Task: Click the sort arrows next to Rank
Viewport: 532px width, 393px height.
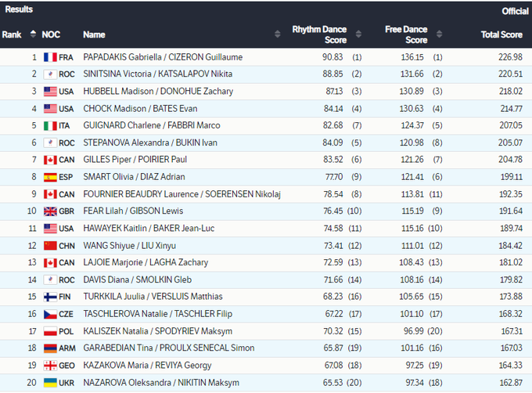Action: pyautogui.click(x=33, y=34)
